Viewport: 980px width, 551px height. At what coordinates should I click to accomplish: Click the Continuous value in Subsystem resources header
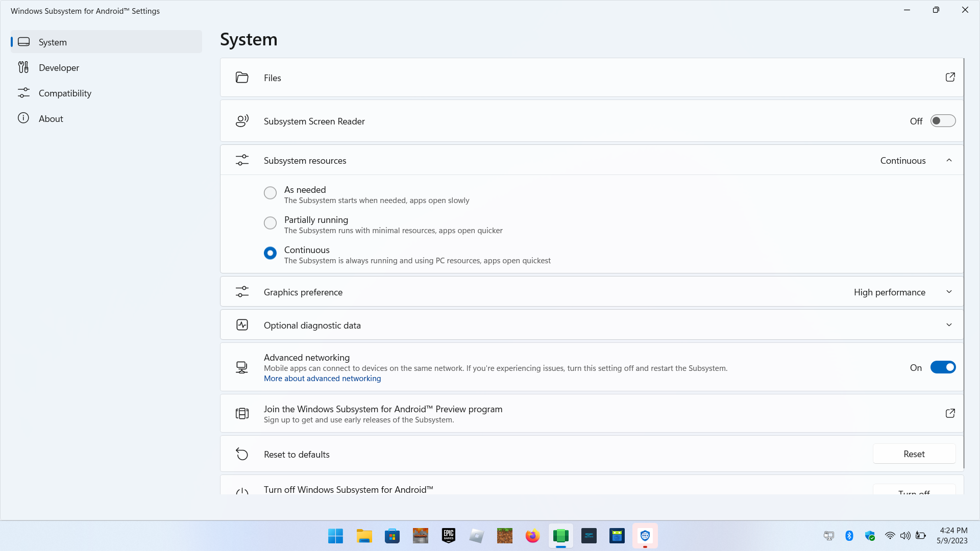[x=903, y=161]
